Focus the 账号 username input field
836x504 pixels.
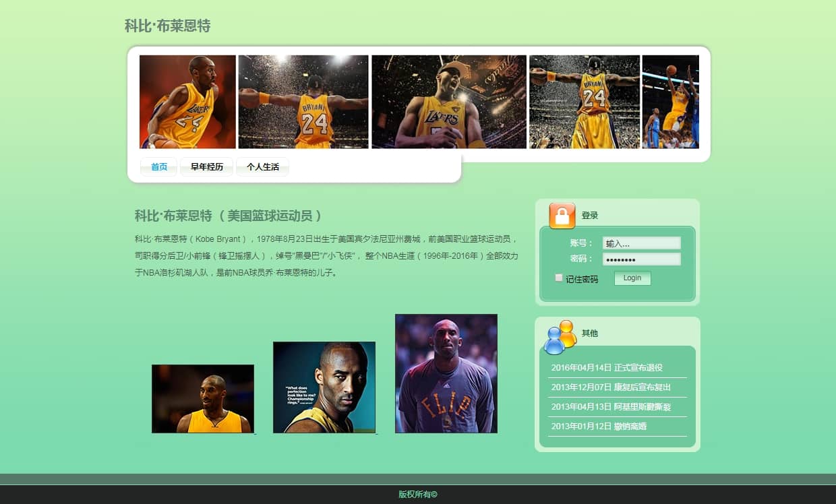coord(641,243)
